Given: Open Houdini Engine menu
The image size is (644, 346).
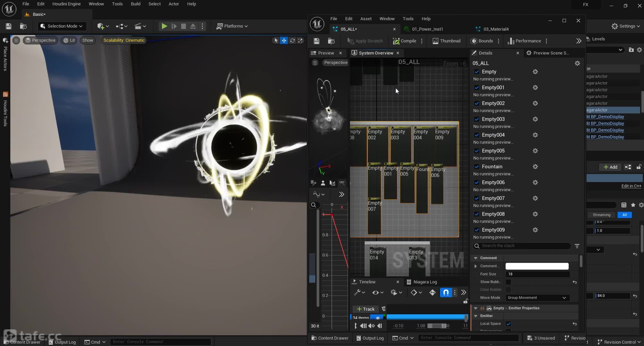Looking at the screenshot, I should [x=66, y=4].
